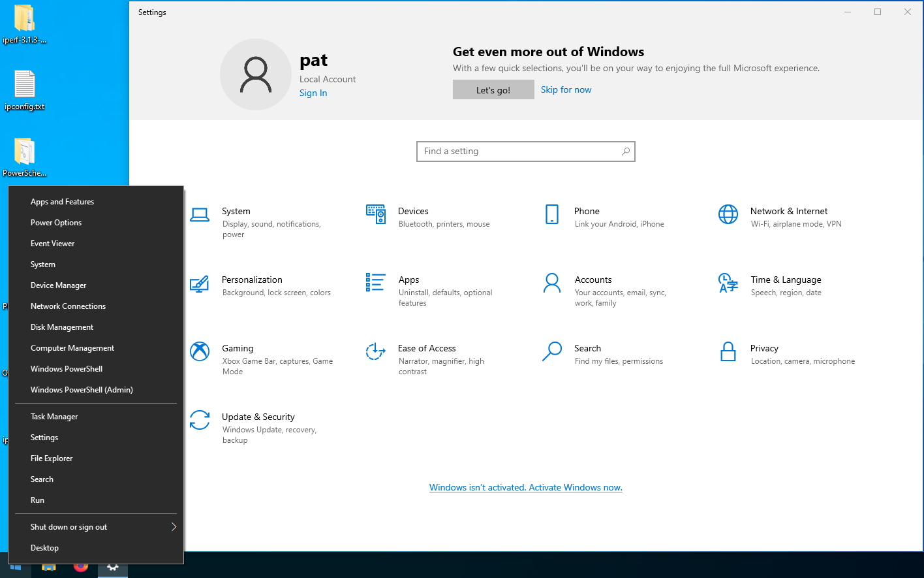Select the PowerSche... desktop folder
This screenshot has width=924, height=578.
coord(25,157)
